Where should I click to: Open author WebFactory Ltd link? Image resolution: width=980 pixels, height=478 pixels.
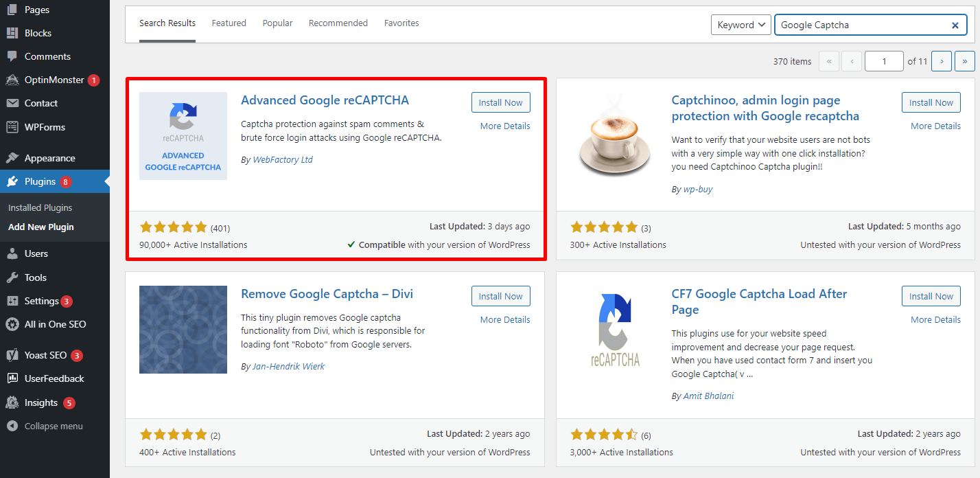click(283, 159)
